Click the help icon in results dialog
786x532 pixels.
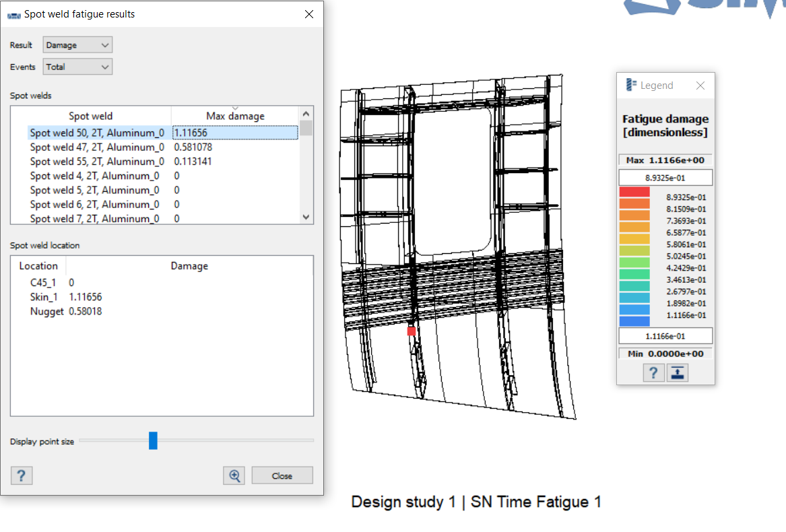click(x=22, y=475)
